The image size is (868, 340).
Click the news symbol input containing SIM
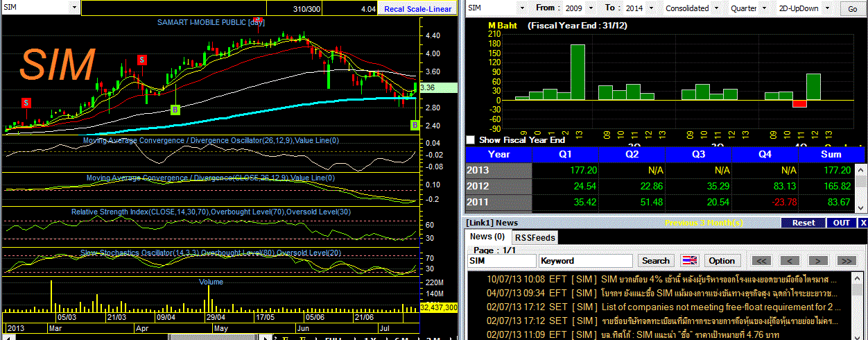[x=501, y=261]
